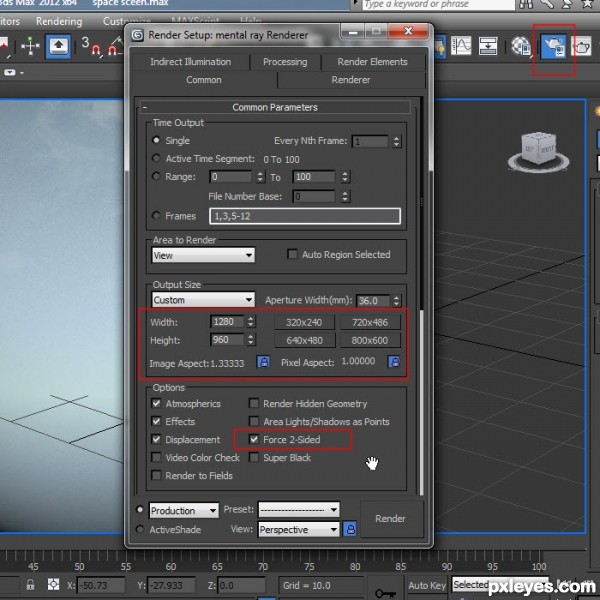Viewport: 600px width, 600px height.
Task: Select the Move transform tool icon
Action: click(30, 46)
